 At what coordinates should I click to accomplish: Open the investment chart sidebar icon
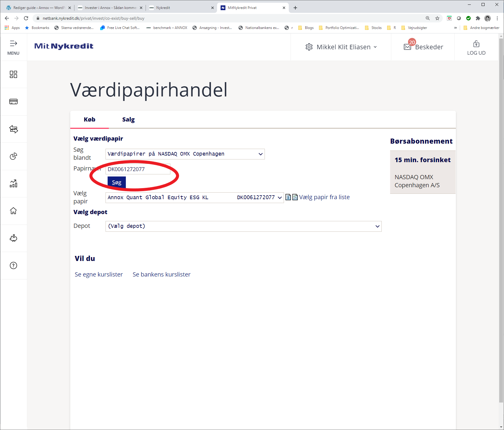[13, 184]
